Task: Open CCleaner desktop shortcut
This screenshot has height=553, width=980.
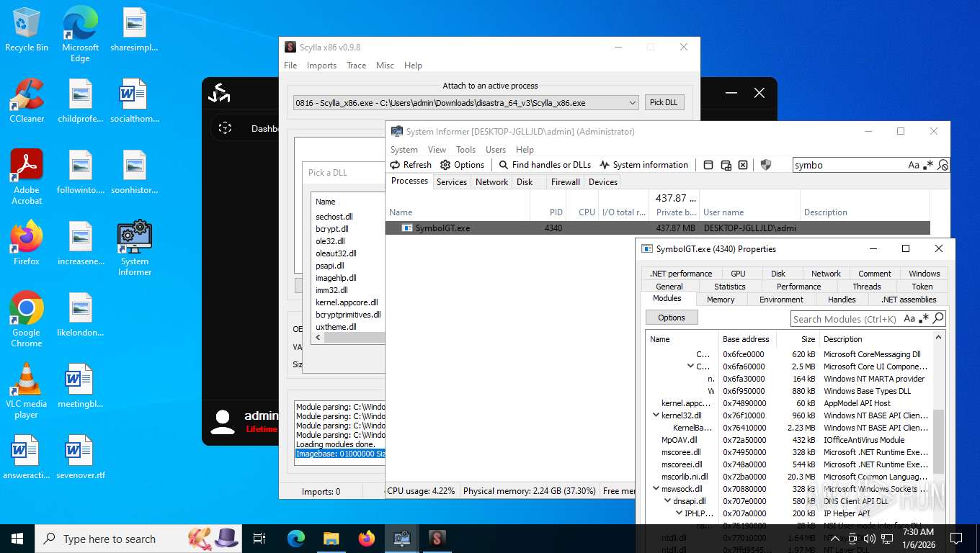Action: tap(27, 101)
